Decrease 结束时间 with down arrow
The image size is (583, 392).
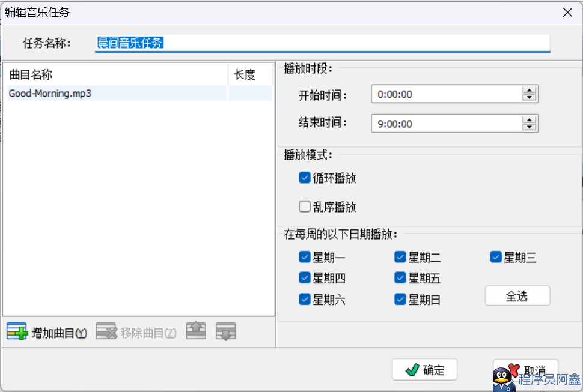pos(529,127)
